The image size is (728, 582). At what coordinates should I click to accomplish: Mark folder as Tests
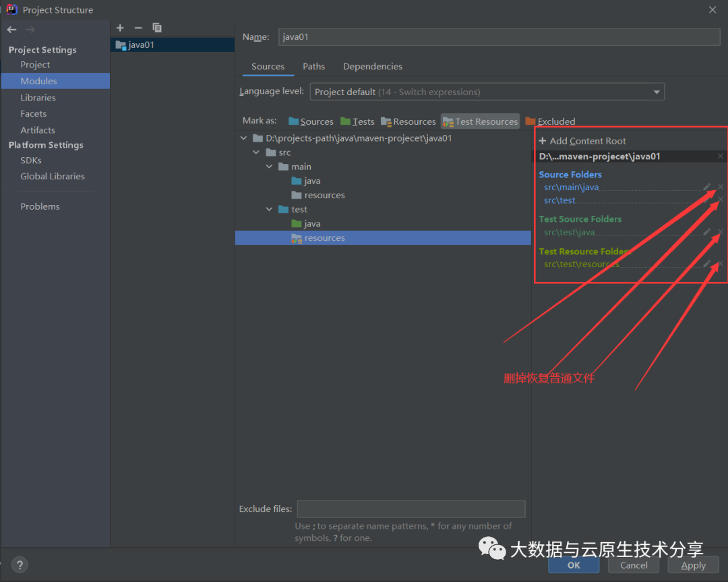coord(357,121)
